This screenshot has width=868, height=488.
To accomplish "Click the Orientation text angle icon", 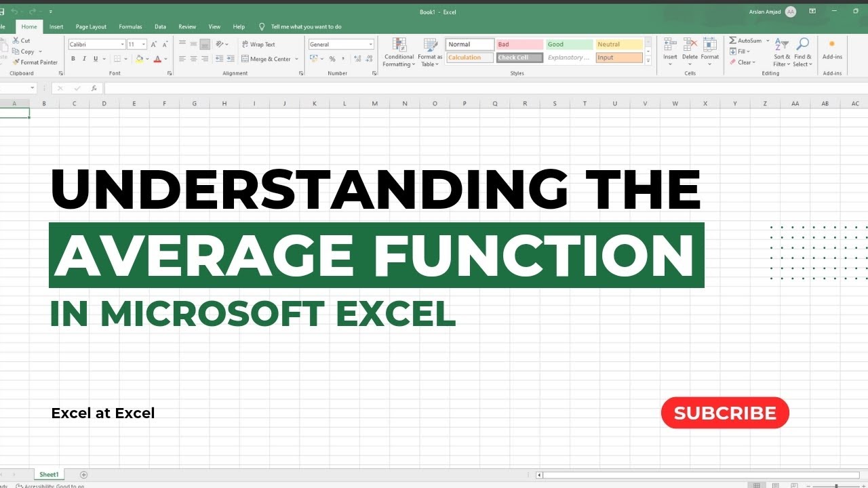I will pos(220,44).
